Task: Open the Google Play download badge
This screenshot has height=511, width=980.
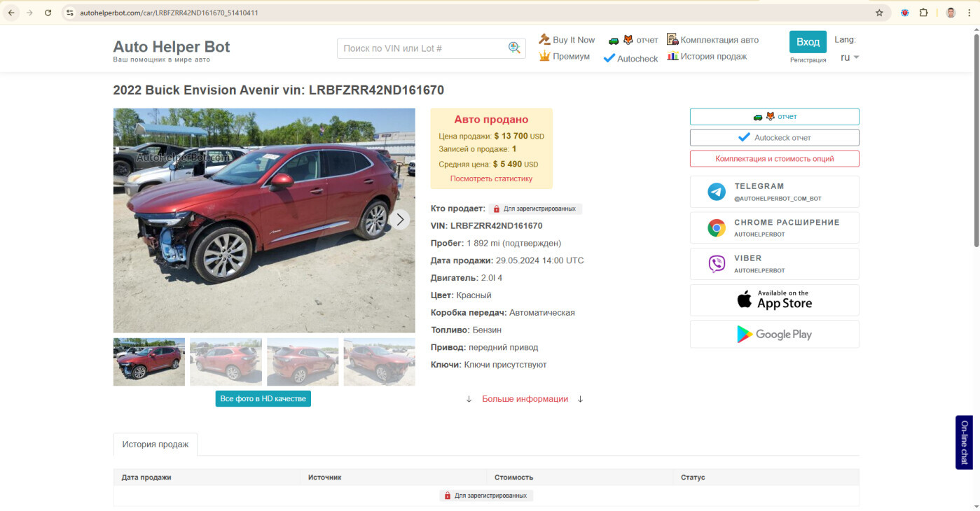Action: (x=774, y=334)
